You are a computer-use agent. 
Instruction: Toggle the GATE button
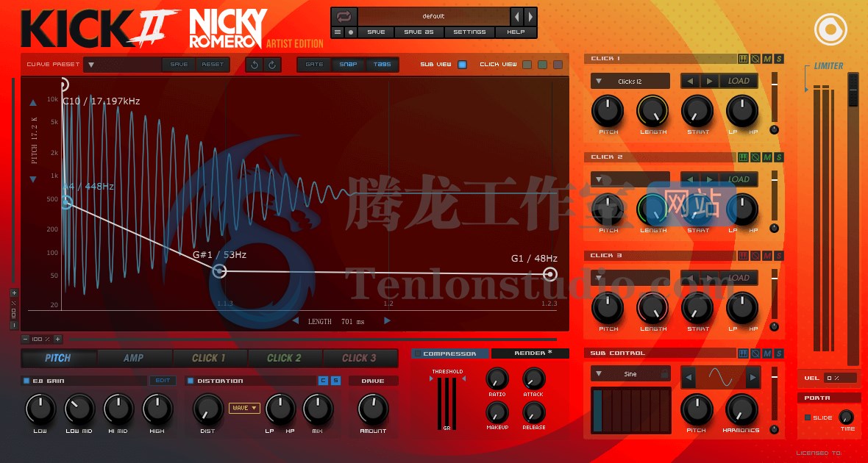point(314,64)
